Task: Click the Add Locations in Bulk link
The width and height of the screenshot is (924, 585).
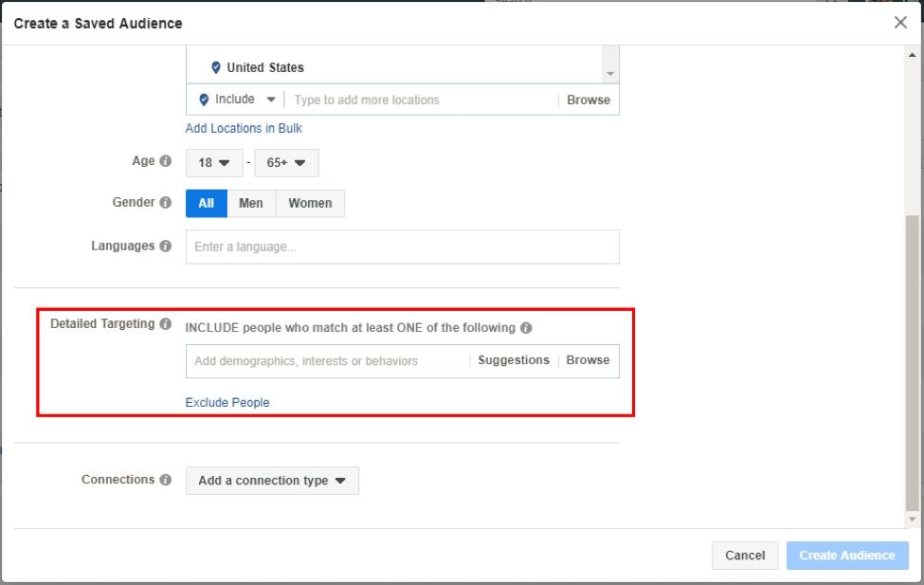Action: pyautogui.click(x=244, y=128)
